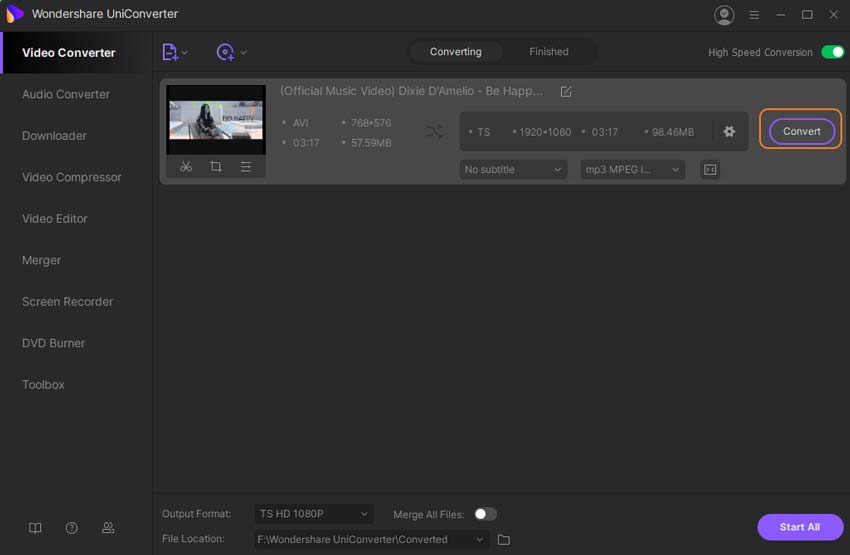Screen dimensions: 850x555
Task: Click the 768*576 source resolution text
Action: [371, 123]
